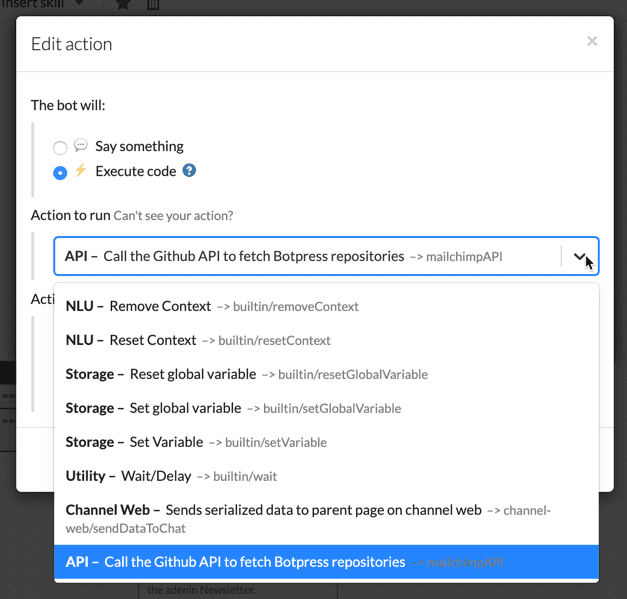The width and height of the screenshot is (627, 599).
Task: Select Utility Wait/Delay option
Action: click(326, 476)
